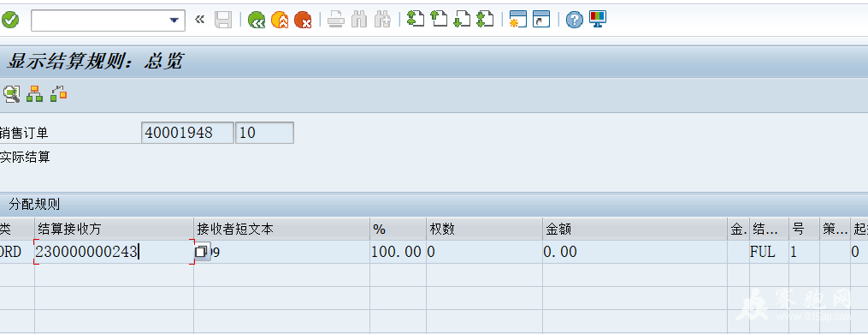This screenshot has height=334, width=868.
Task: Click the % column header
Action: (398, 229)
